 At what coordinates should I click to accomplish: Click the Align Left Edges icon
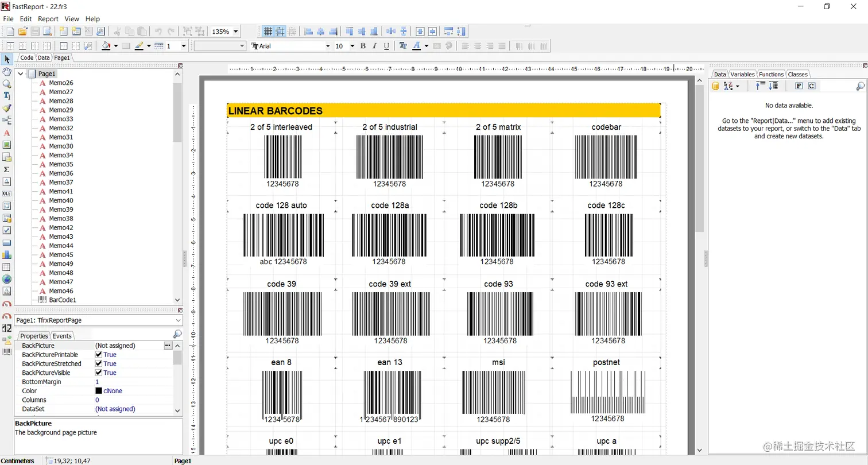click(309, 32)
